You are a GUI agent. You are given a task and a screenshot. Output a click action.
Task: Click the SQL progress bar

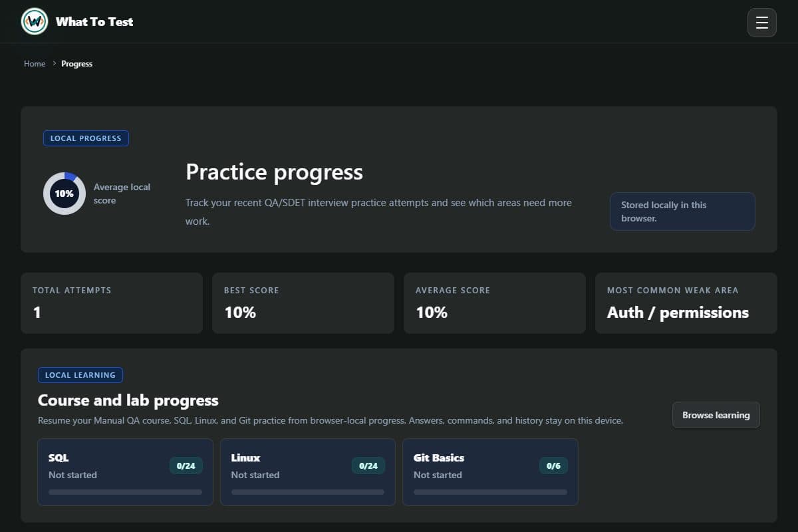(126, 492)
